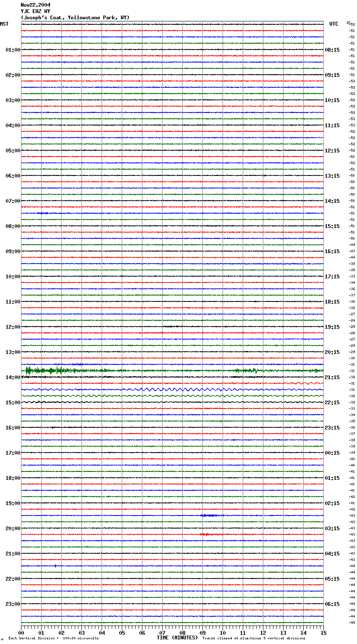The width and height of the screenshot is (357, 644).
Task: Click the UTC label '06:15'
Action: [x=332, y=604]
